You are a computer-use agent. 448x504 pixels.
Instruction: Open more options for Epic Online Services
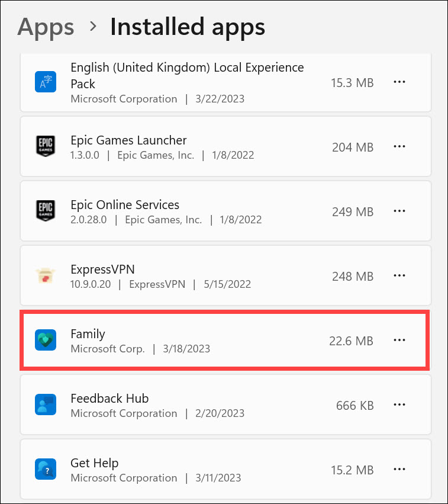(399, 211)
